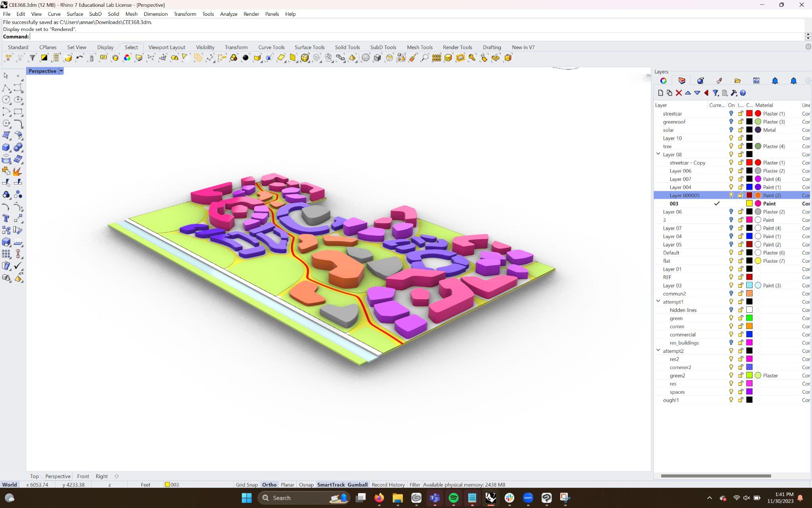Toggle the Osnap status bar button
The image size is (812, 508).
tap(306, 485)
